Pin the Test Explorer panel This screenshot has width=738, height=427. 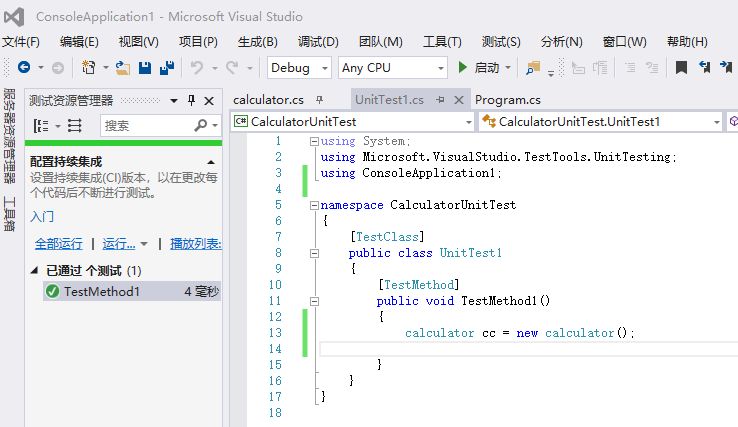191,100
